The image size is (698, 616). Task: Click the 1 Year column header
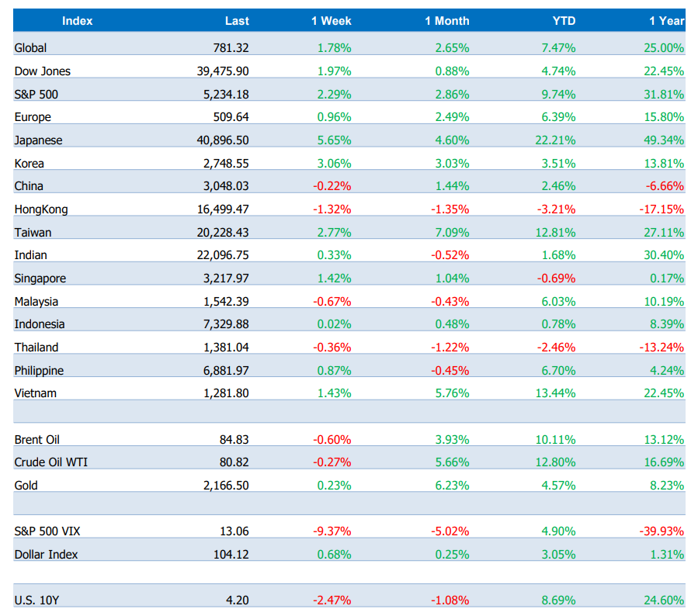click(x=666, y=21)
